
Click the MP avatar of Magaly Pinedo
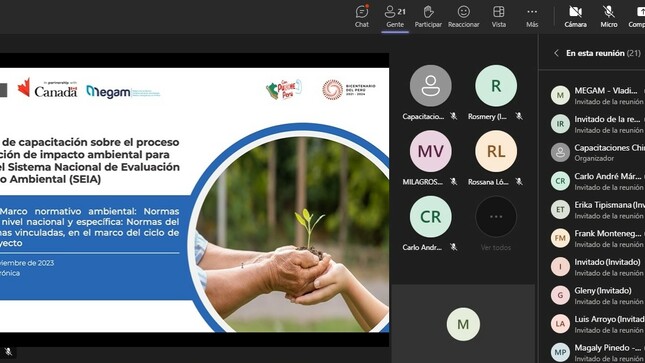(560, 352)
